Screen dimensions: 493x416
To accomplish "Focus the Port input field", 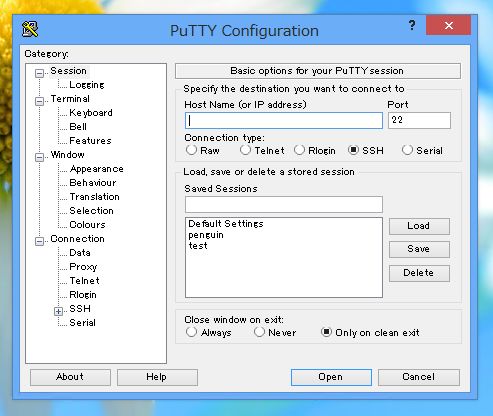I will click(x=419, y=120).
